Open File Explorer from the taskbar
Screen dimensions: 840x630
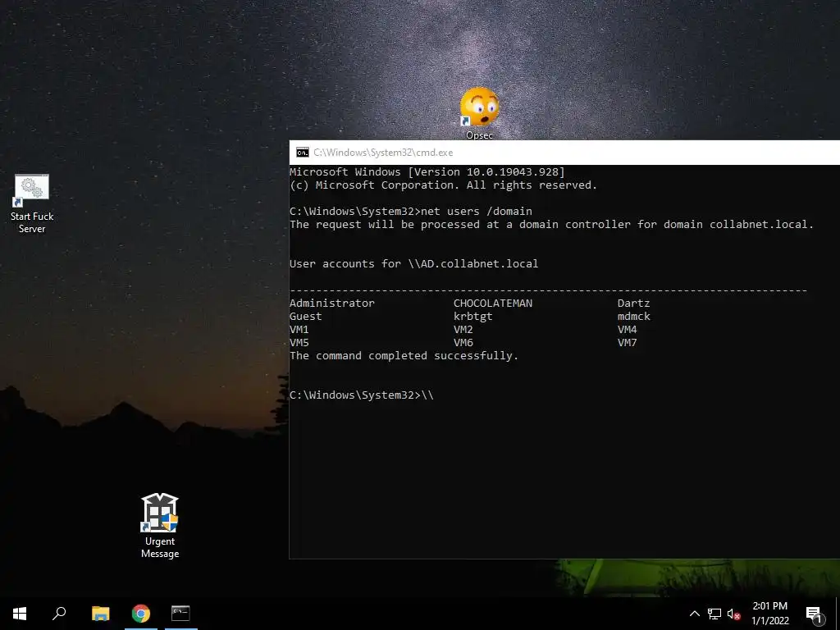pos(100,614)
